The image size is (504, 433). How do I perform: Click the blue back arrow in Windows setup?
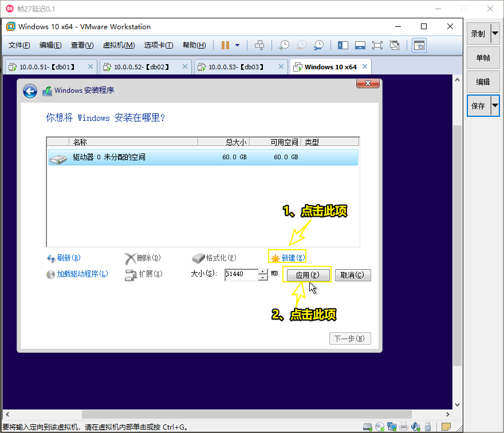[30, 91]
